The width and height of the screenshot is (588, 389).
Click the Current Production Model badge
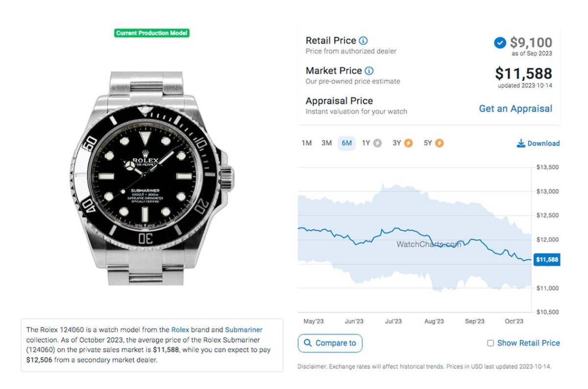[x=152, y=33]
